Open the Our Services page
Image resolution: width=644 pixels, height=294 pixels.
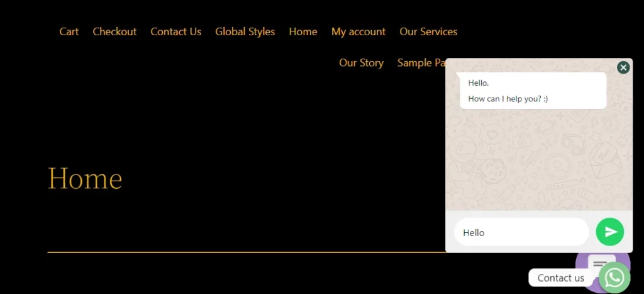[428, 31]
